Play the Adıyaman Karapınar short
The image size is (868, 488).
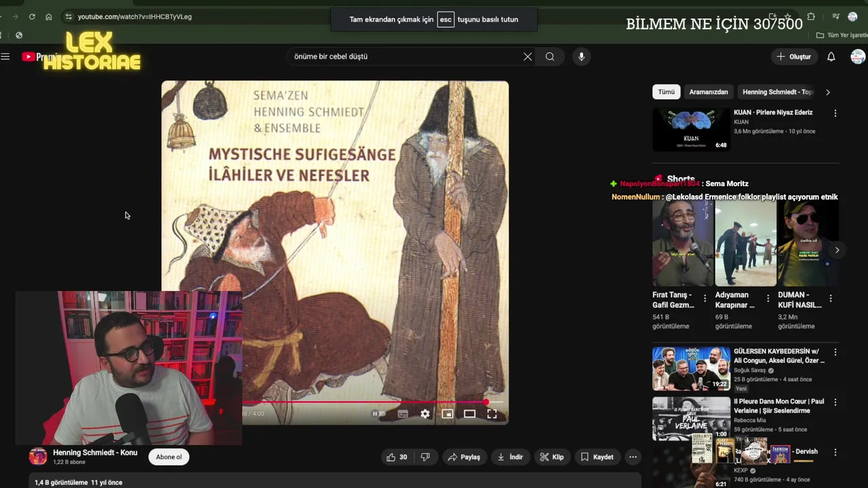tap(745, 243)
